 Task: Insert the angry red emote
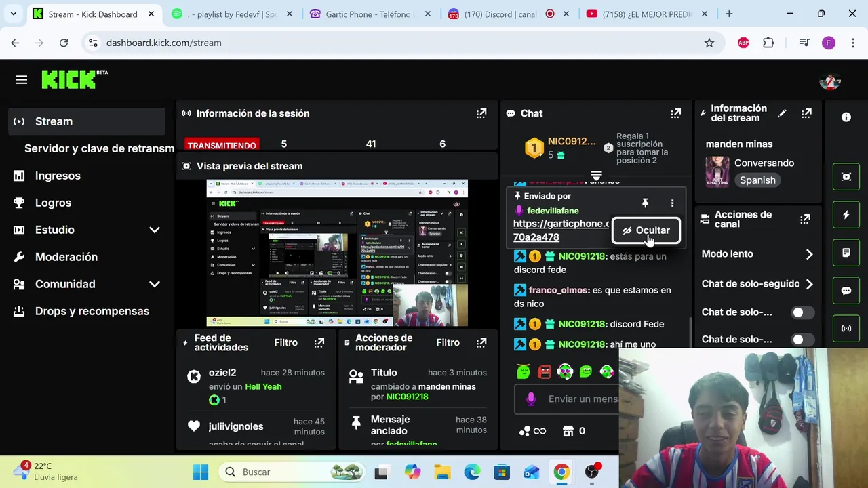click(545, 371)
